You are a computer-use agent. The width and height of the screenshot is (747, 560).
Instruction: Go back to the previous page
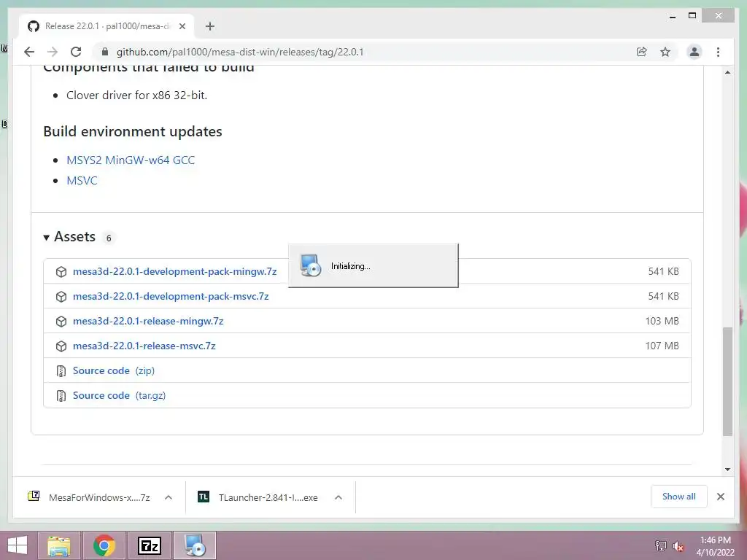[29, 52]
